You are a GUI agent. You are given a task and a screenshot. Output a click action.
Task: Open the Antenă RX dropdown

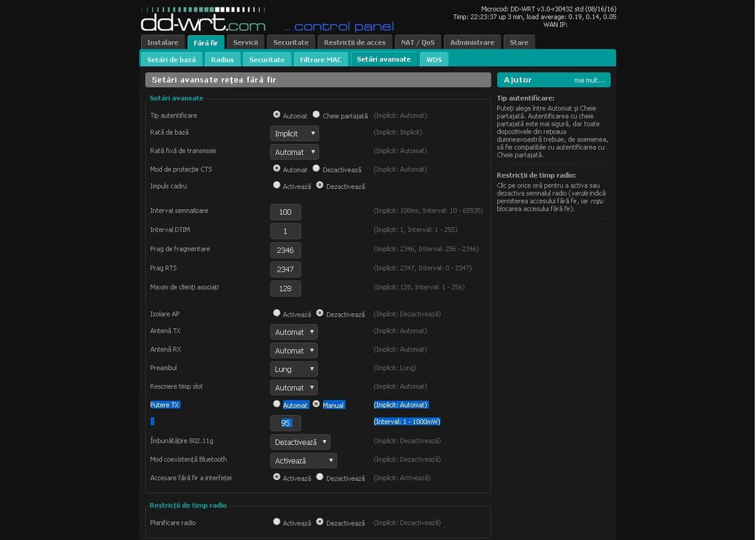[x=293, y=350]
